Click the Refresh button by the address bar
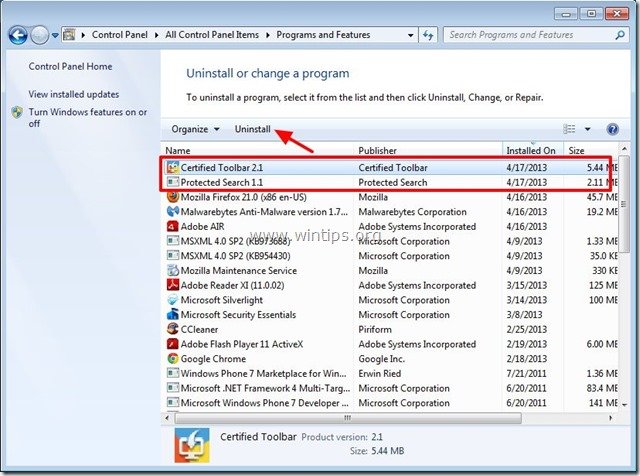This screenshot has height=476, width=640. [428, 35]
